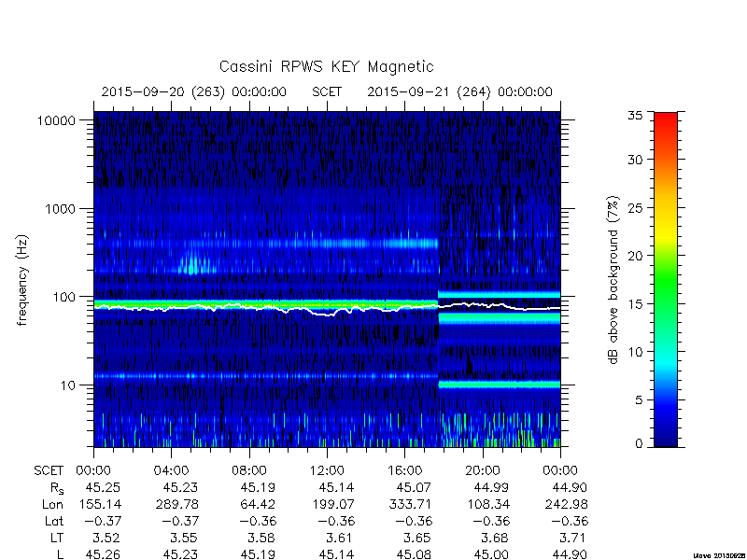Click the LT value 3.71
This screenshot has height=560, width=747.
pos(572,539)
